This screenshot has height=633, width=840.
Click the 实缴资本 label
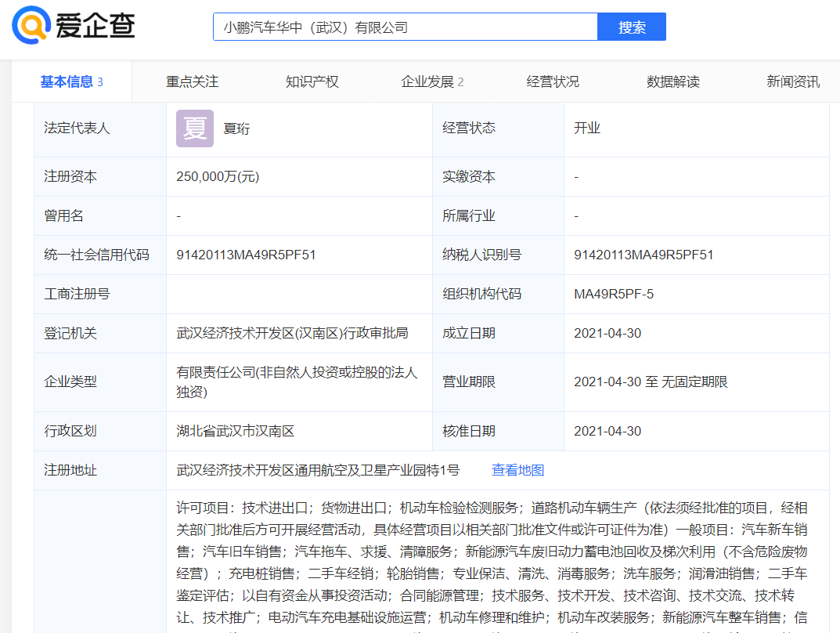click(x=469, y=176)
